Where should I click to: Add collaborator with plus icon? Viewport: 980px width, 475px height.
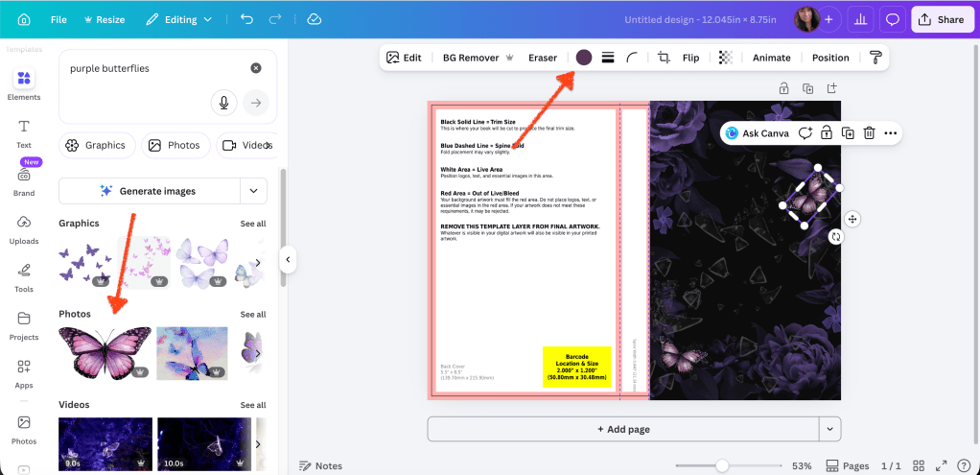[x=828, y=19]
